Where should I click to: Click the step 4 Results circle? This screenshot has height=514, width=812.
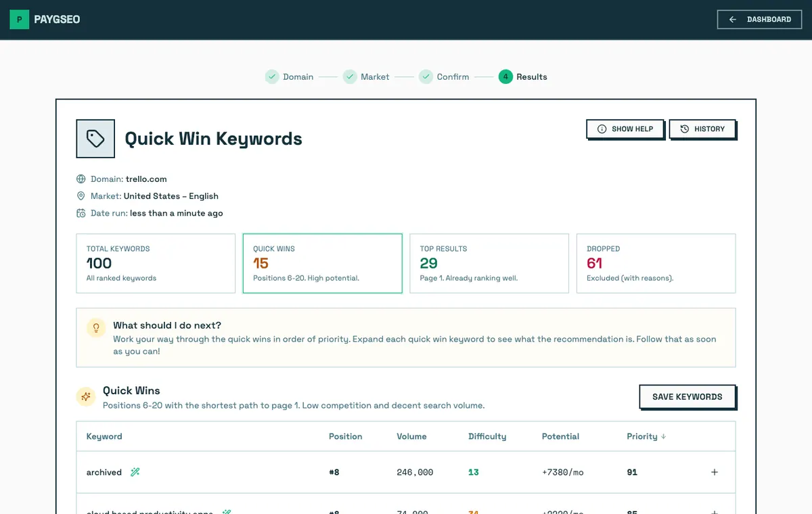point(505,76)
